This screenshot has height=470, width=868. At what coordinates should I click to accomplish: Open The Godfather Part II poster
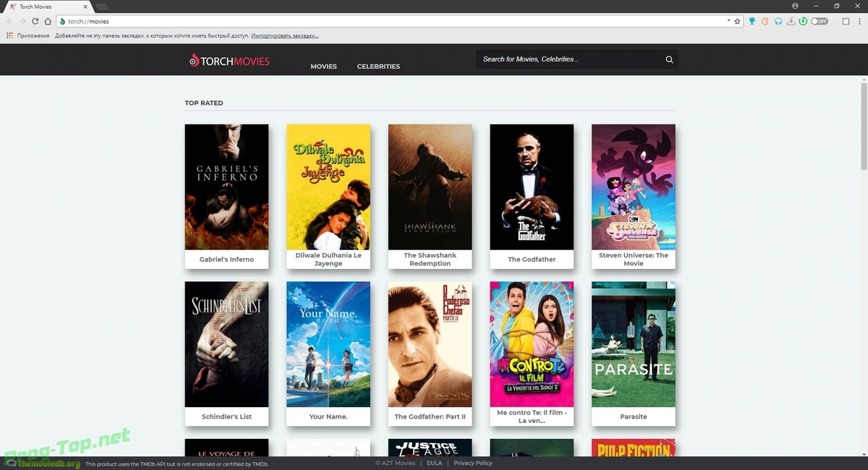coord(430,344)
